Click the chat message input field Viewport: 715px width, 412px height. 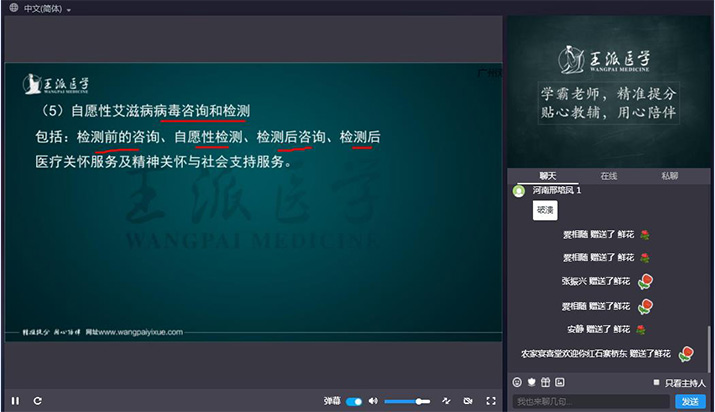tap(590, 401)
